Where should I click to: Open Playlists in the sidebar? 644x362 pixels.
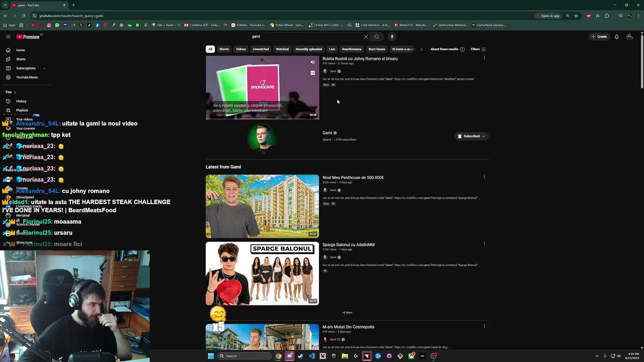(22, 110)
